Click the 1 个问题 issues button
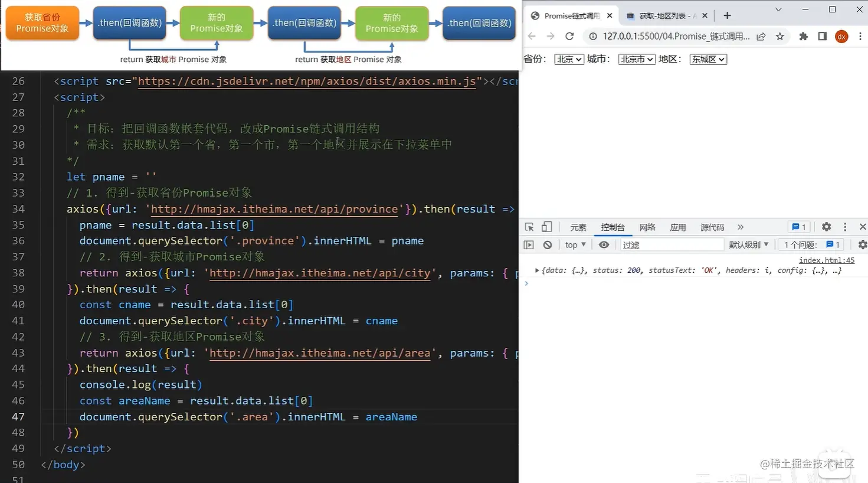Image resolution: width=868 pixels, height=483 pixels. pos(811,244)
